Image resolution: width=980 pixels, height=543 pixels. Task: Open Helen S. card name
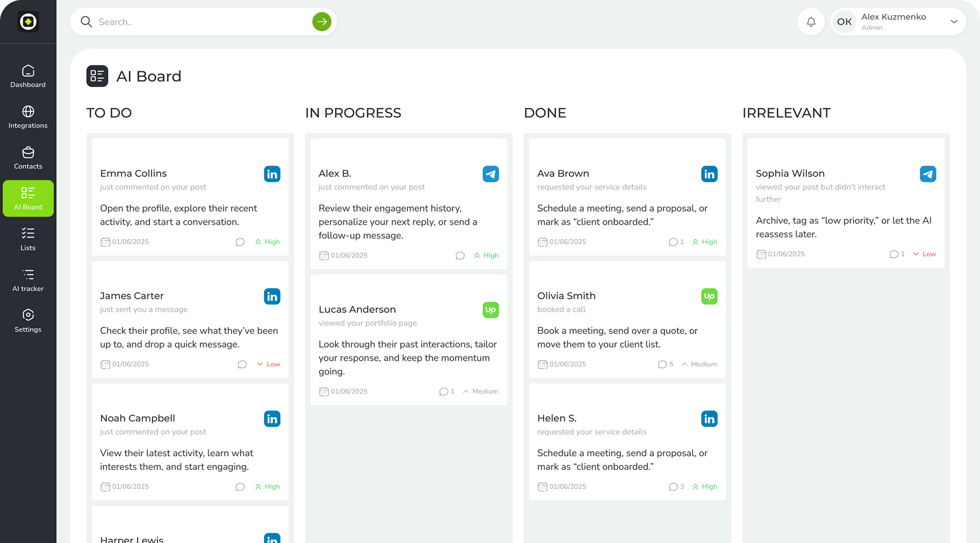pyautogui.click(x=556, y=418)
